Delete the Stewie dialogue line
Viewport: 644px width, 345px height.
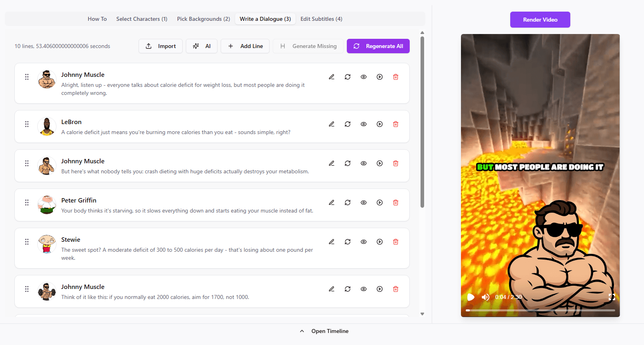click(x=396, y=242)
